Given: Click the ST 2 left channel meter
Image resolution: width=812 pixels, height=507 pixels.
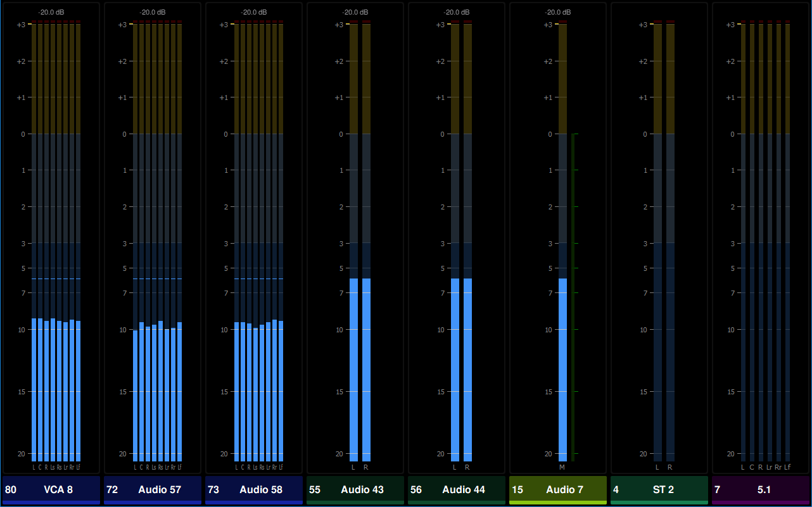Looking at the screenshot, I should (657, 241).
